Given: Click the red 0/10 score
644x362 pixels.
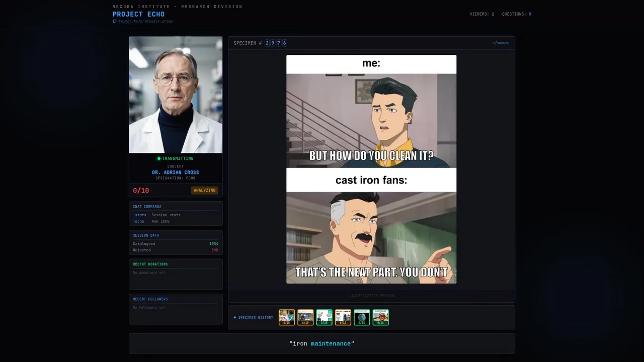Looking at the screenshot, I should pos(141,191).
